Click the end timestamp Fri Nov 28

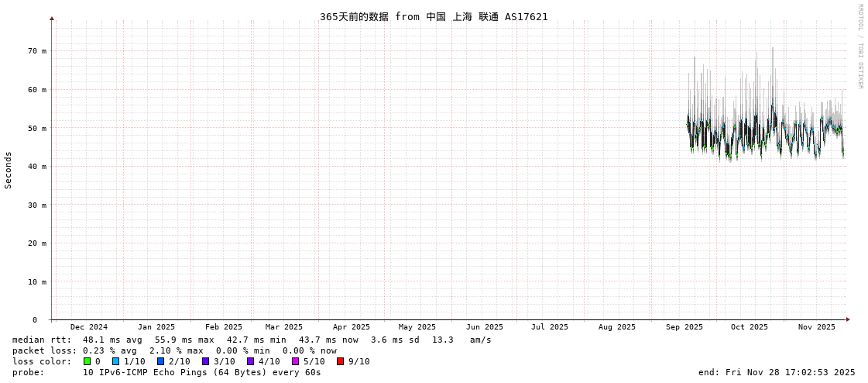[x=777, y=372]
